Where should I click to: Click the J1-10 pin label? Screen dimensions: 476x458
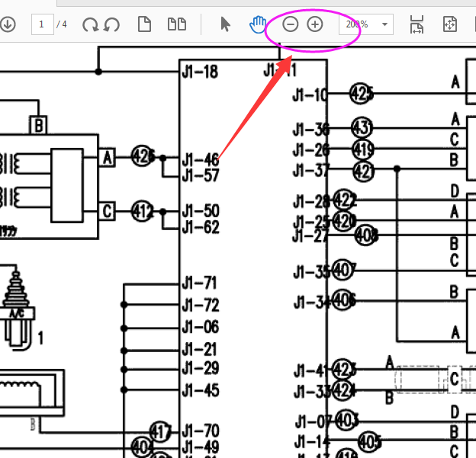[x=310, y=95]
